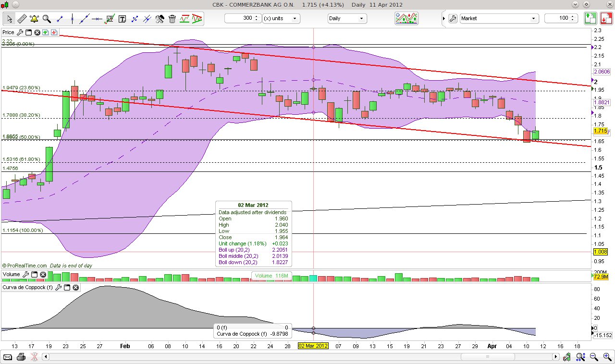Open drawing options via the toolbar wrench icon

tap(160, 18)
